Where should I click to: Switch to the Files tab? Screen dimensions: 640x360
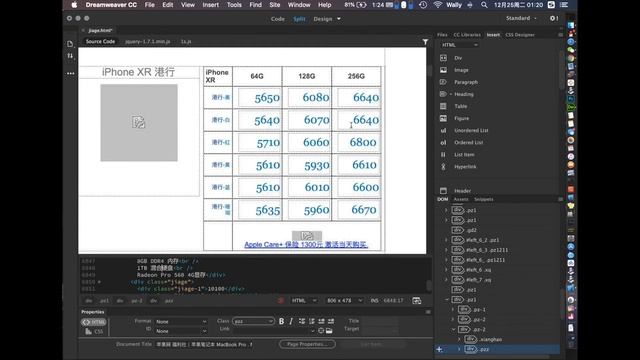click(442, 35)
